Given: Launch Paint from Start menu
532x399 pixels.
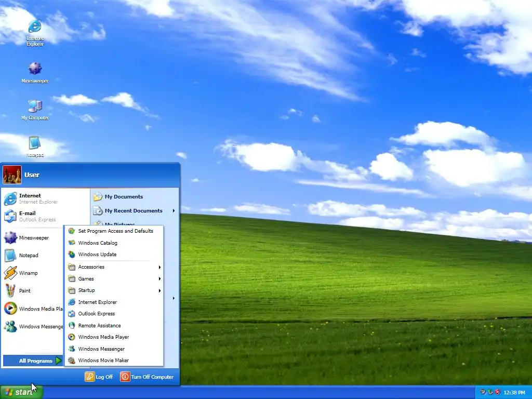Looking at the screenshot, I should pos(33,290).
